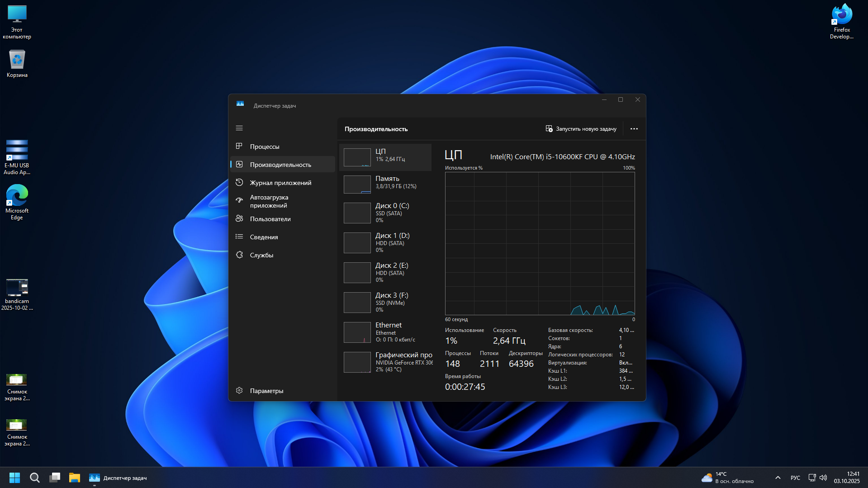This screenshot has width=868, height=488.
Task: Click the Потоки value 2111
Action: [489, 364]
